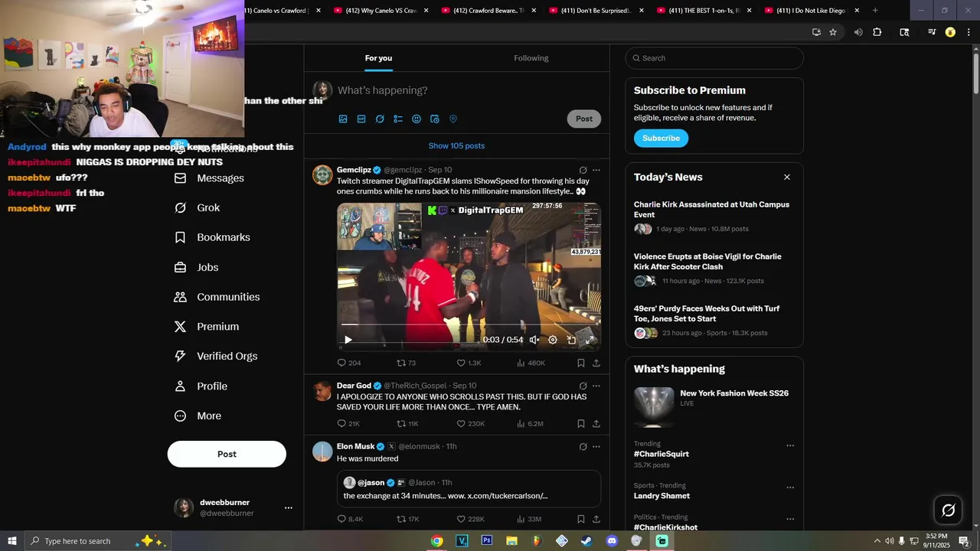The width and height of the screenshot is (980, 551).
Task: Open more options on the Gemclipz post
Action: click(x=596, y=170)
